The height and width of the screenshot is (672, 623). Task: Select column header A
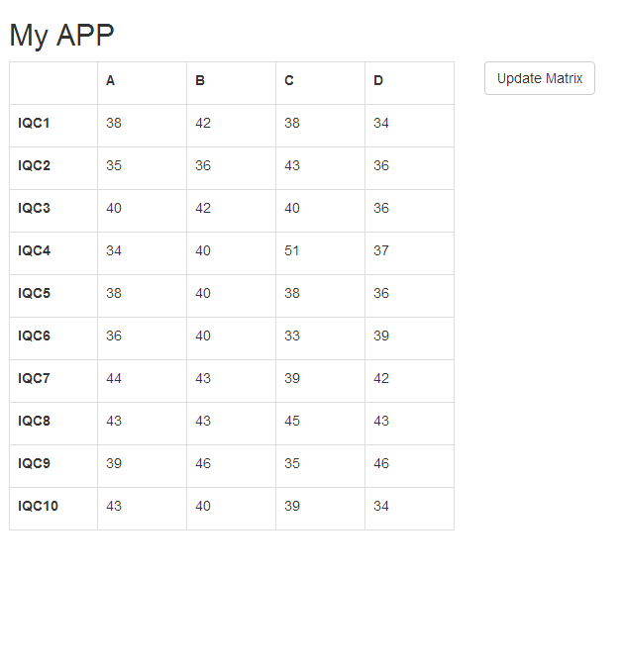tap(111, 81)
